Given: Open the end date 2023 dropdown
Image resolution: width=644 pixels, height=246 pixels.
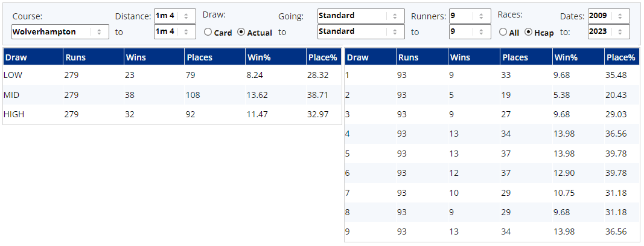Looking at the screenshot, I should point(608,32).
